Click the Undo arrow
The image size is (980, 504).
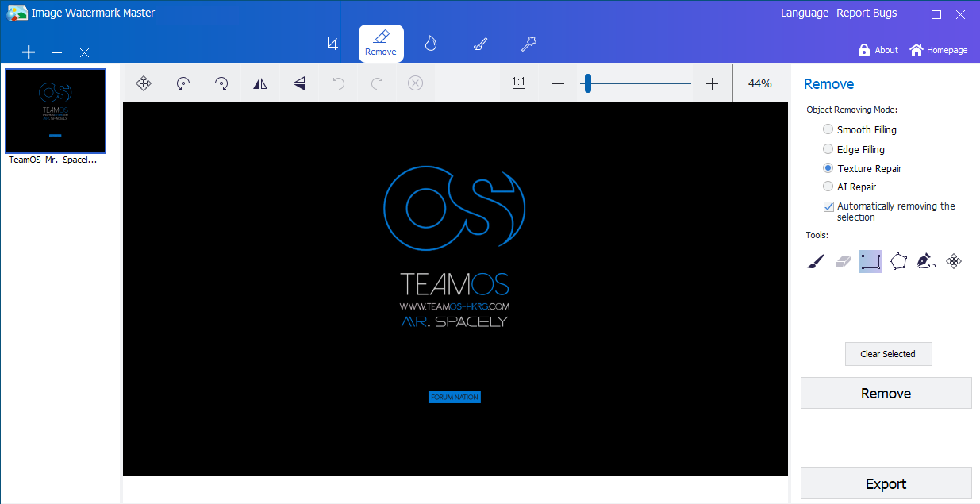(x=339, y=83)
